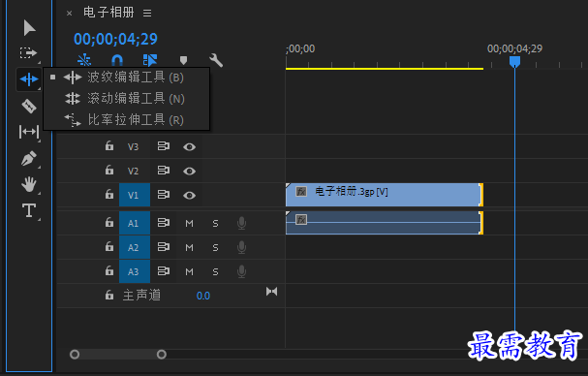Viewport: 588px width, 376px height.
Task: Toggle sync lock for V1
Action: pos(163,195)
